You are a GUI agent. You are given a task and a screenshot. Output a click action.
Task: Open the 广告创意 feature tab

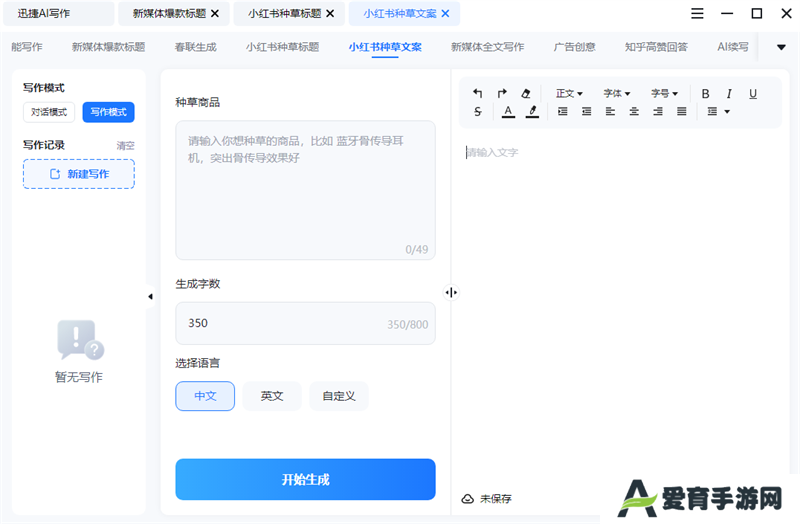574,47
